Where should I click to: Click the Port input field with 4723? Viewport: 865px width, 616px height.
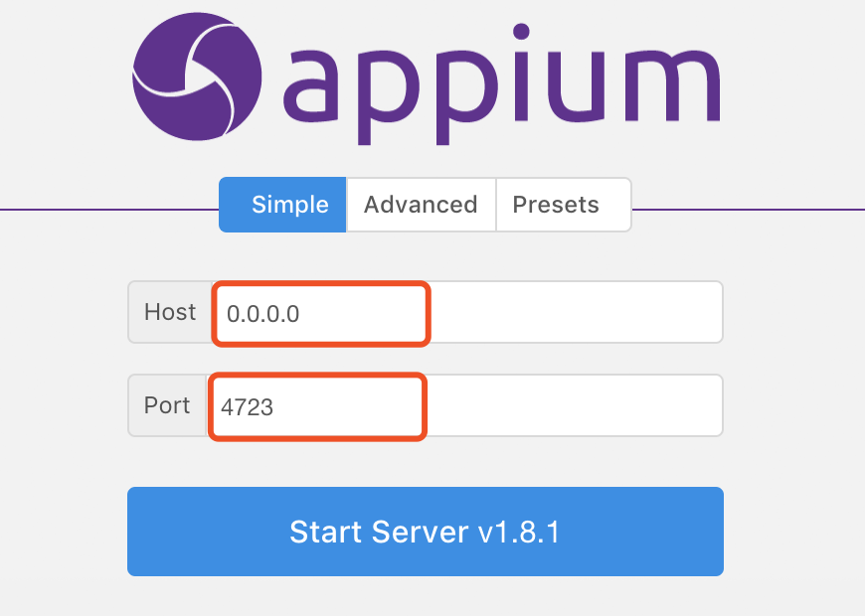(464, 405)
